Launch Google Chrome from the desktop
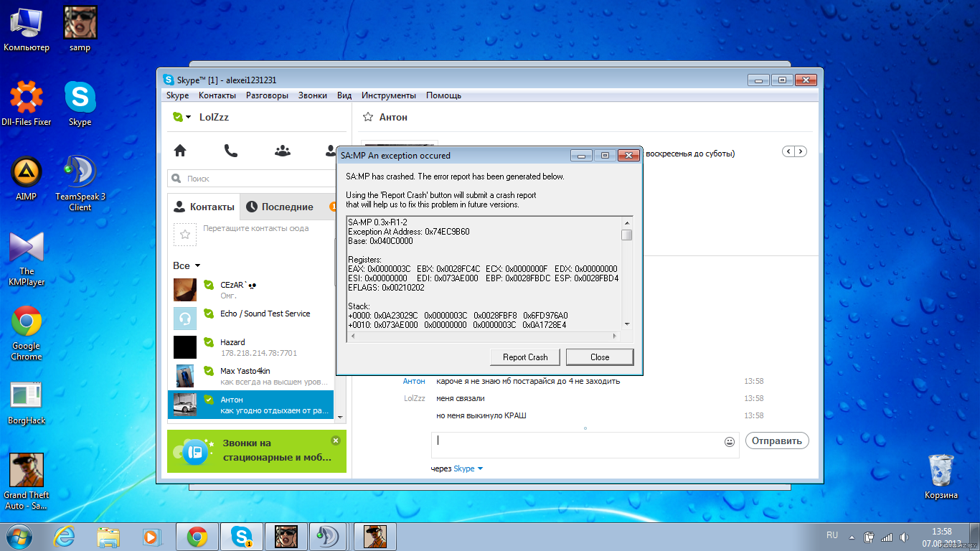The width and height of the screenshot is (980, 551). (27, 334)
